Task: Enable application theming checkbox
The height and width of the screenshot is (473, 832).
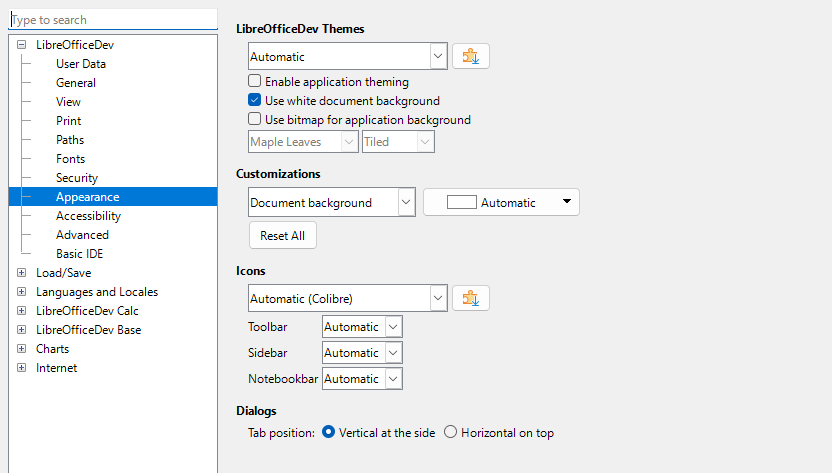Action: 255,81
